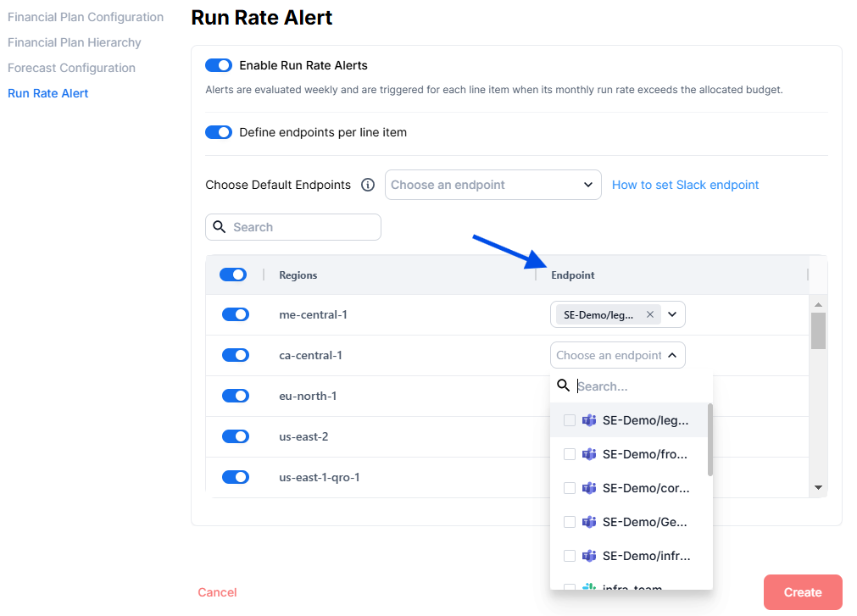Image resolution: width=857 pixels, height=616 pixels.
Task: Disable the Enable Run Rate Alerts toggle
Action: (219, 65)
